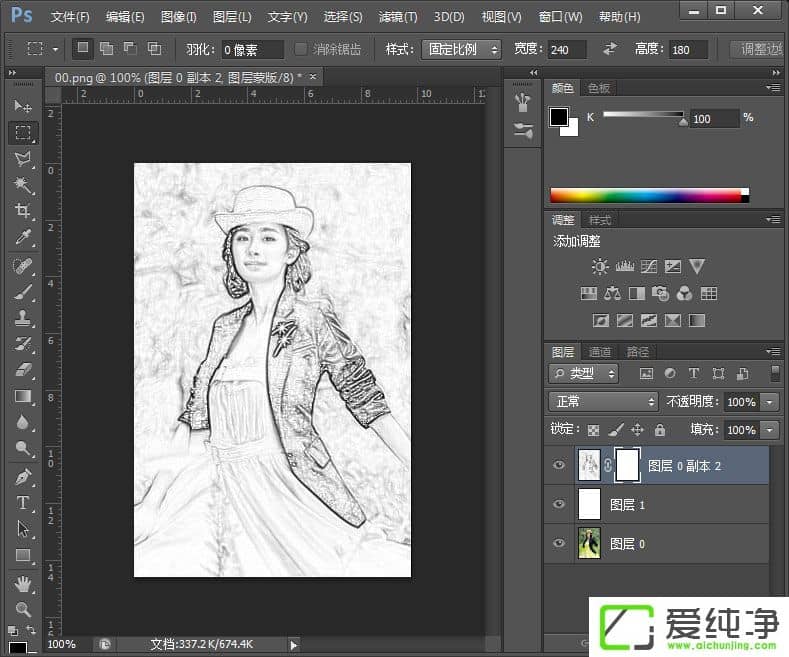Open the blend mode 正常 dropdown
789x657 pixels.
click(603, 402)
